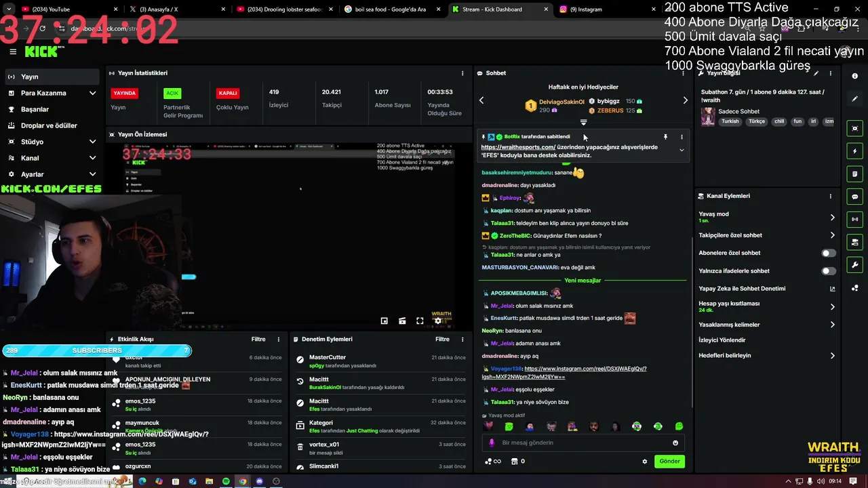
Task: Open Denetim Eylemleri three-dot menu
Action: [x=462, y=340]
